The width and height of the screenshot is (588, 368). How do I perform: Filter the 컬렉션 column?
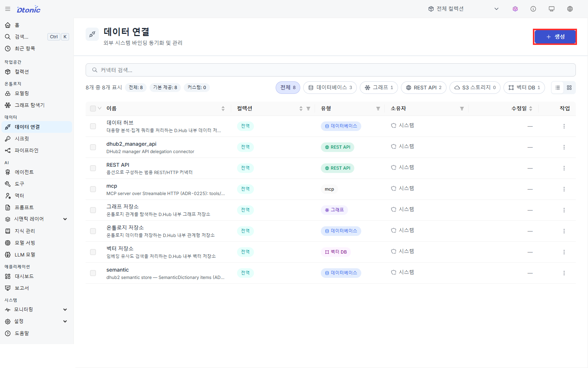tap(308, 109)
